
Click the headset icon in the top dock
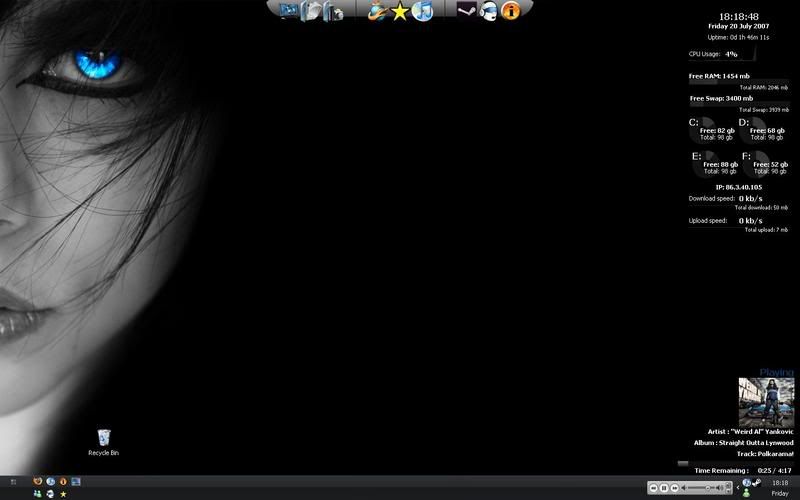[489, 12]
